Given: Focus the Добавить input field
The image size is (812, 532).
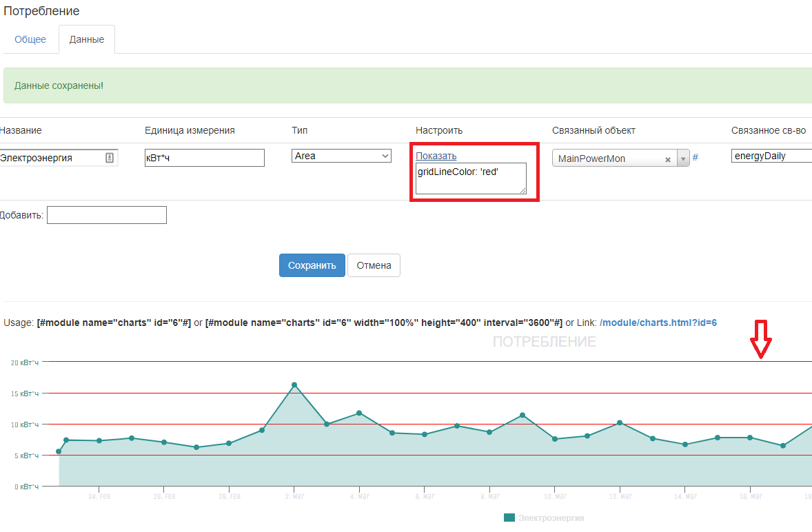Looking at the screenshot, I should 107,215.
